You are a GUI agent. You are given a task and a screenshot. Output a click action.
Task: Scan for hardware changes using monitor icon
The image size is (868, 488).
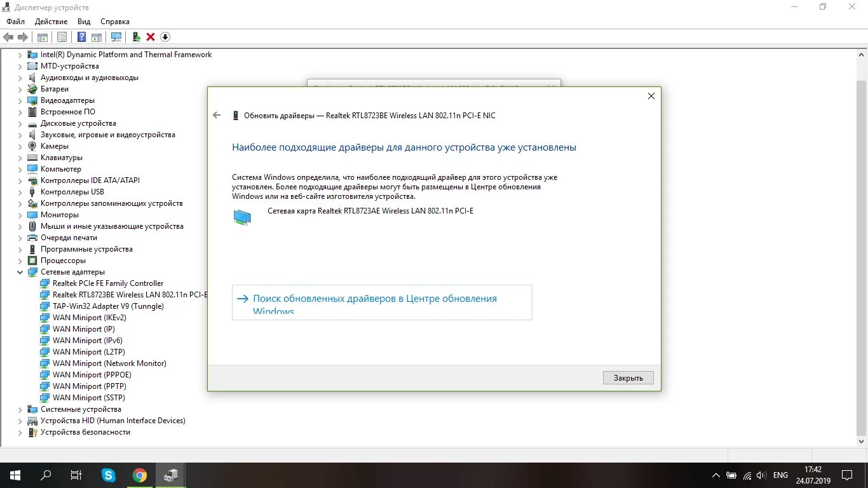pos(116,37)
